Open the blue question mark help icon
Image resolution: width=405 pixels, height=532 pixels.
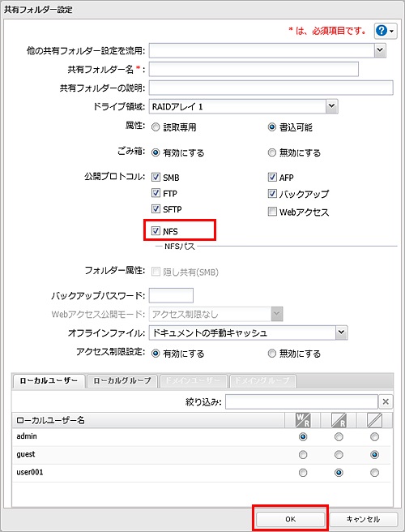point(386,31)
